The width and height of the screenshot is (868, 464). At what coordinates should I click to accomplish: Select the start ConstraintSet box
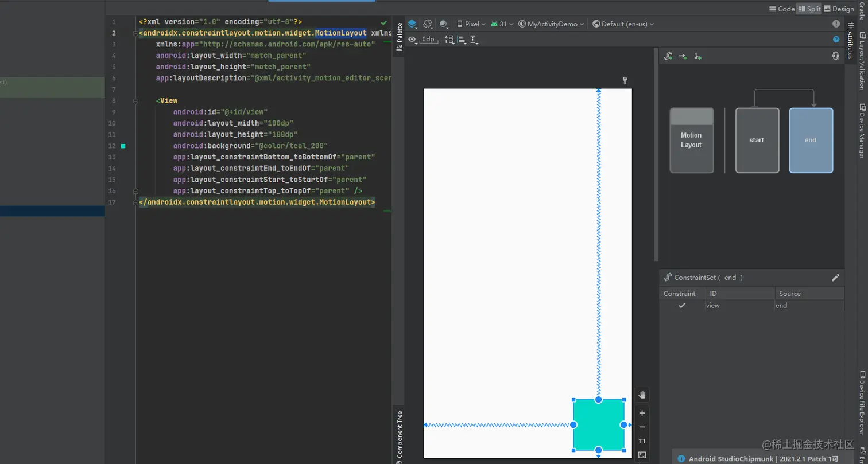coord(757,141)
